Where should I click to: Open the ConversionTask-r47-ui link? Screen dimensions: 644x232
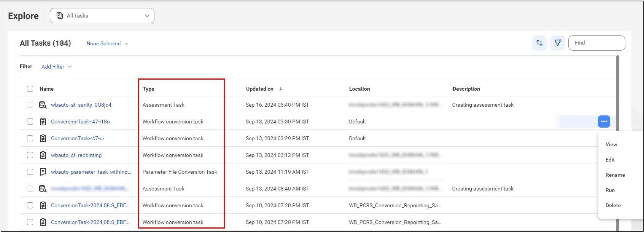coord(77,138)
